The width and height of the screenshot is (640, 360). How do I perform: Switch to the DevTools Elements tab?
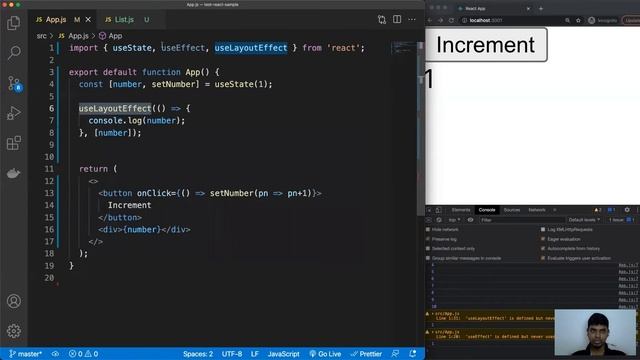pos(461,210)
